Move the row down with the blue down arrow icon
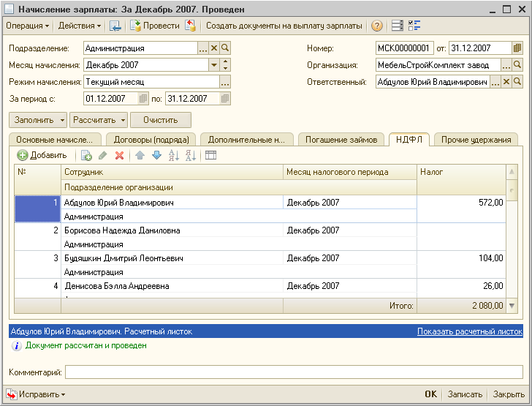Screen dimensions: 532x406 click(156, 156)
